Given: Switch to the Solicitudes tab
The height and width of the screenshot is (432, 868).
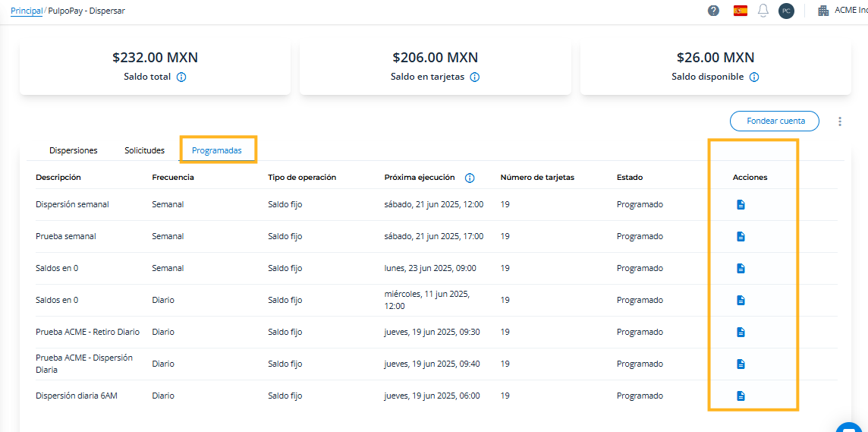Looking at the screenshot, I should click(x=144, y=150).
